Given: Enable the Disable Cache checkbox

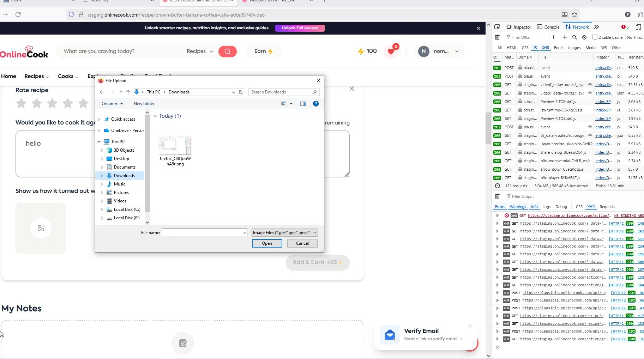Looking at the screenshot, I should tap(595, 37).
